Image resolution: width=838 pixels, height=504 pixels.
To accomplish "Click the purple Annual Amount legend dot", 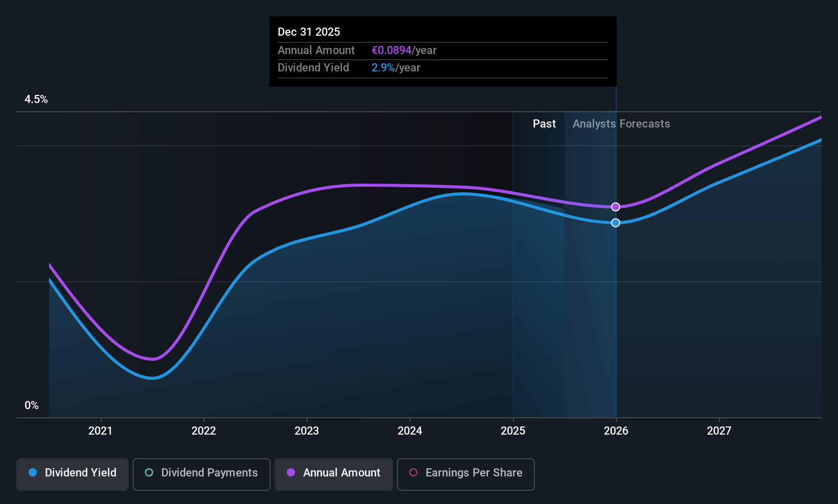I will [291, 472].
